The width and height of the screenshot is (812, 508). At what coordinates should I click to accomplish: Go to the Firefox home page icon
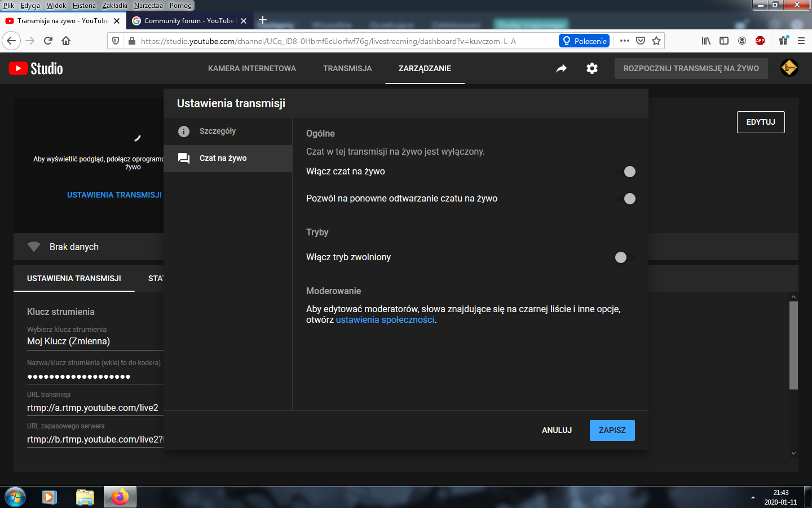[x=66, y=41]
